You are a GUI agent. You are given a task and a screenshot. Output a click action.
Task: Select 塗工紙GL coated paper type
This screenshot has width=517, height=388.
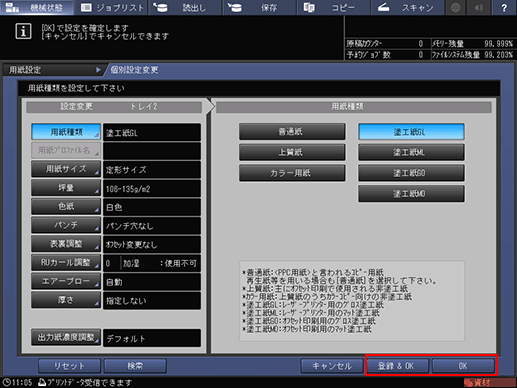411,132
